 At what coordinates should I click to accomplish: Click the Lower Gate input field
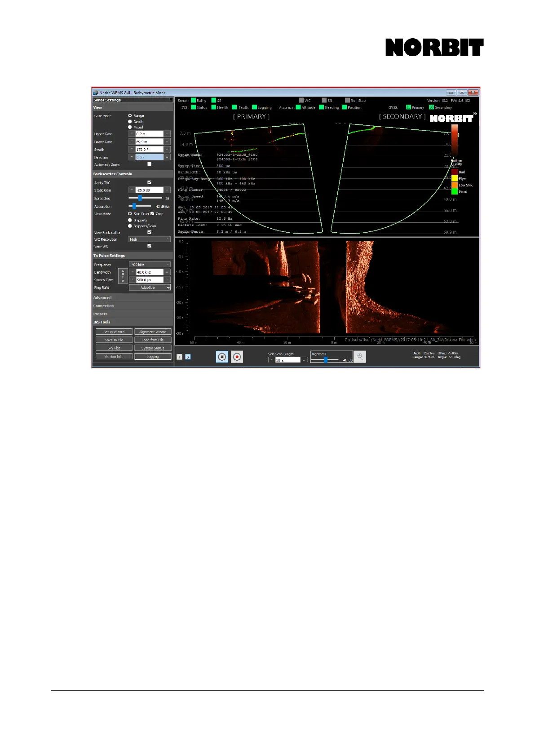click(x=150, y=141)
